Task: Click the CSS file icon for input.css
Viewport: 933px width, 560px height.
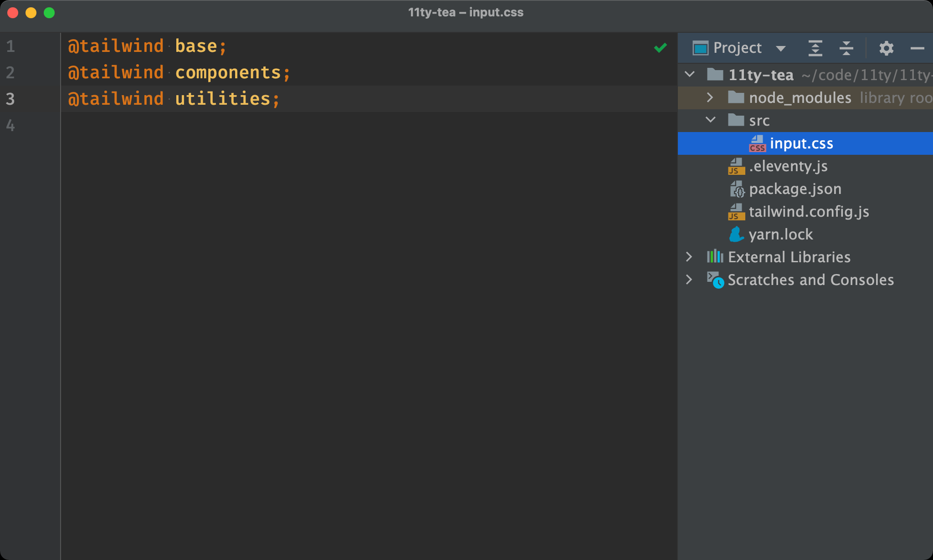Action: pyautogui.click(x=757, y=143)
